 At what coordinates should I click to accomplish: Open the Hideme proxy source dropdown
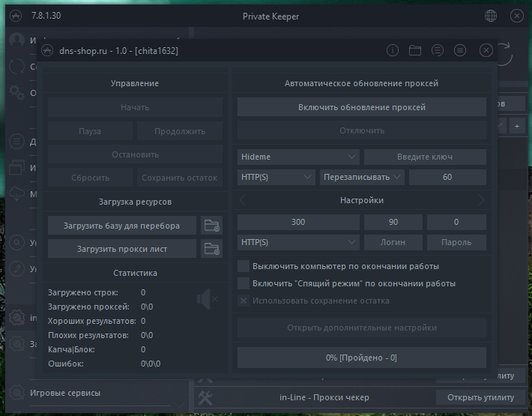(298, 157)
